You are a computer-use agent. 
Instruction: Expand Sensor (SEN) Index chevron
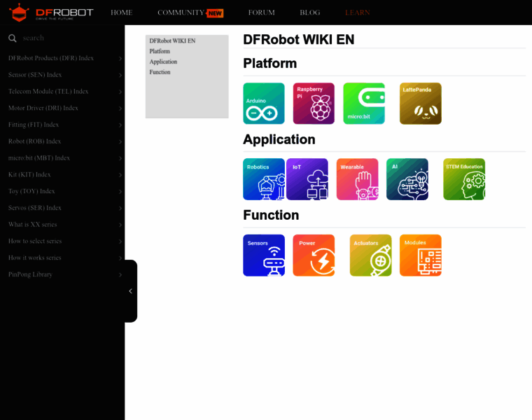pos(120,75)
